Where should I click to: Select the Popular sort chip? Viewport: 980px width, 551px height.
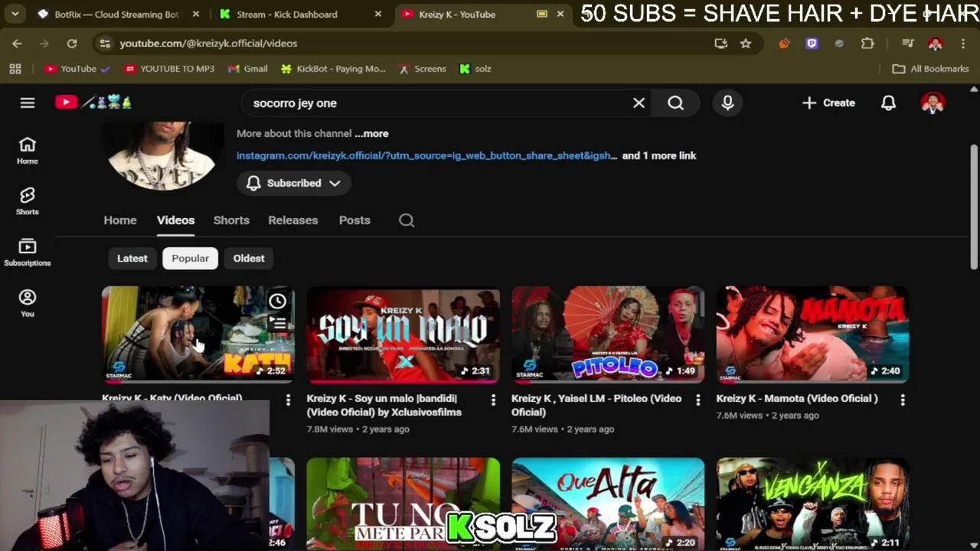190,259
